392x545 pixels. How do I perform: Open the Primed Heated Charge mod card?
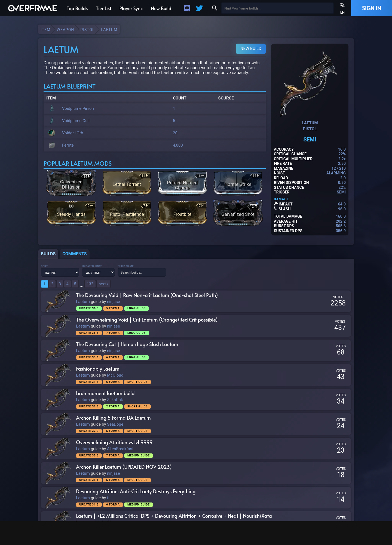point(182,183)
